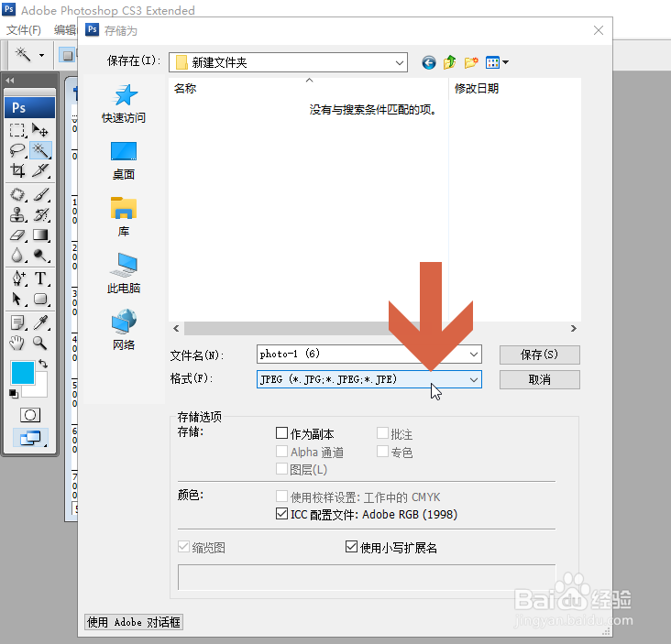Swap foreground and background colors

tap(43, 364)
